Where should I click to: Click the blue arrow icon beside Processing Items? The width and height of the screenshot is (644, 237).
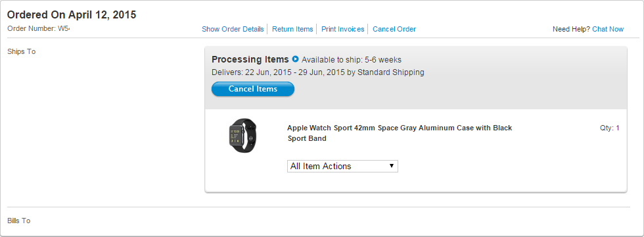pyautogui.click(x=295, y=60)
